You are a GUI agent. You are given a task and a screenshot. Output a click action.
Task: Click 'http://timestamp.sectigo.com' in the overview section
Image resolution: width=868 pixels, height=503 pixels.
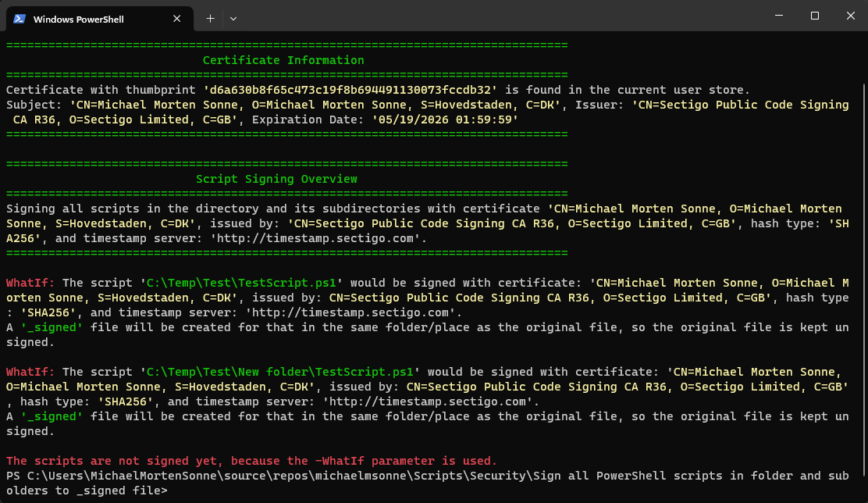[x=315, y=238]
